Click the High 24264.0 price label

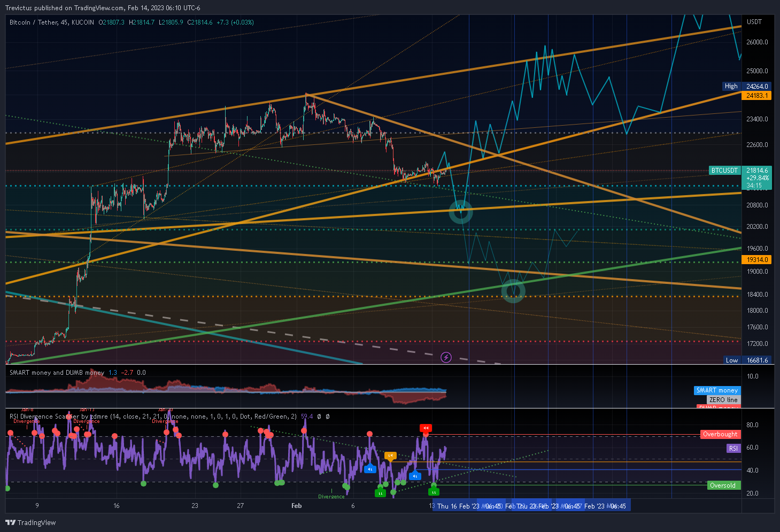(747, 86)
